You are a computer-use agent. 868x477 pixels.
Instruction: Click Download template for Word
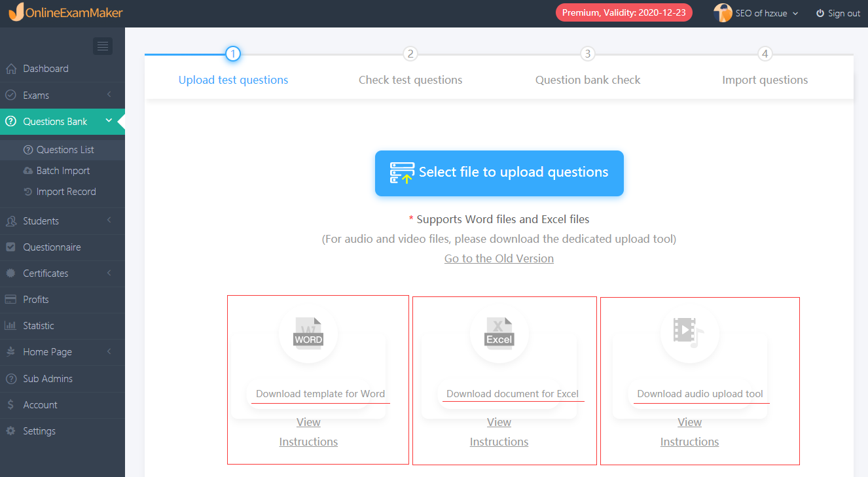[x=320, y=394]
